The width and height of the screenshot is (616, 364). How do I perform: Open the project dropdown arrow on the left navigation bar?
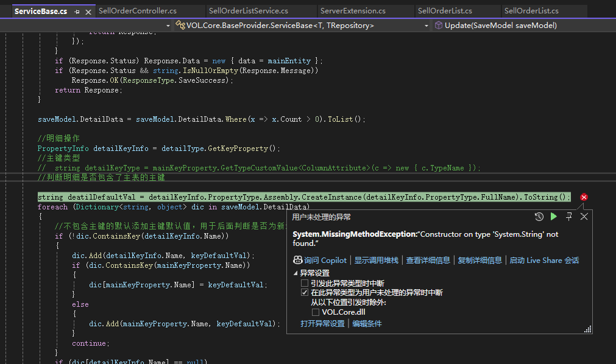(x=168, y=26)
